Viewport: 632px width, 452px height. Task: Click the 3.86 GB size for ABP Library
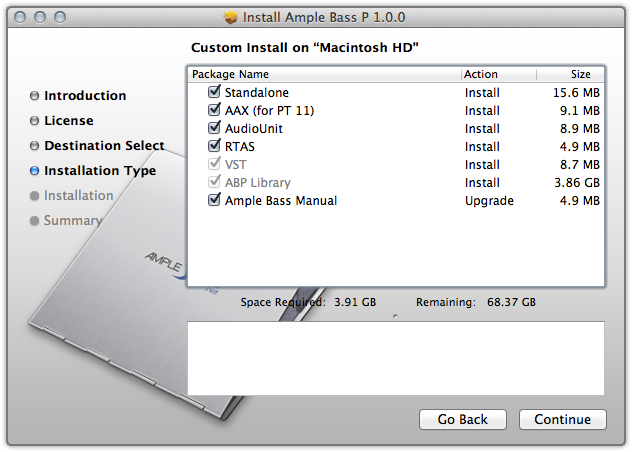click(577, 183)
